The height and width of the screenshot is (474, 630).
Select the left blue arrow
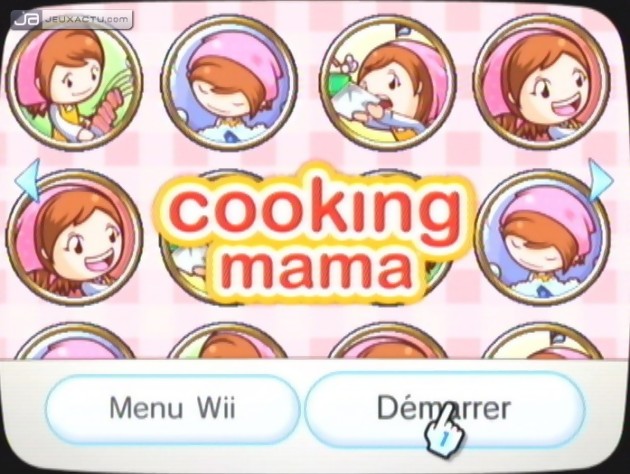pos(28,180)
